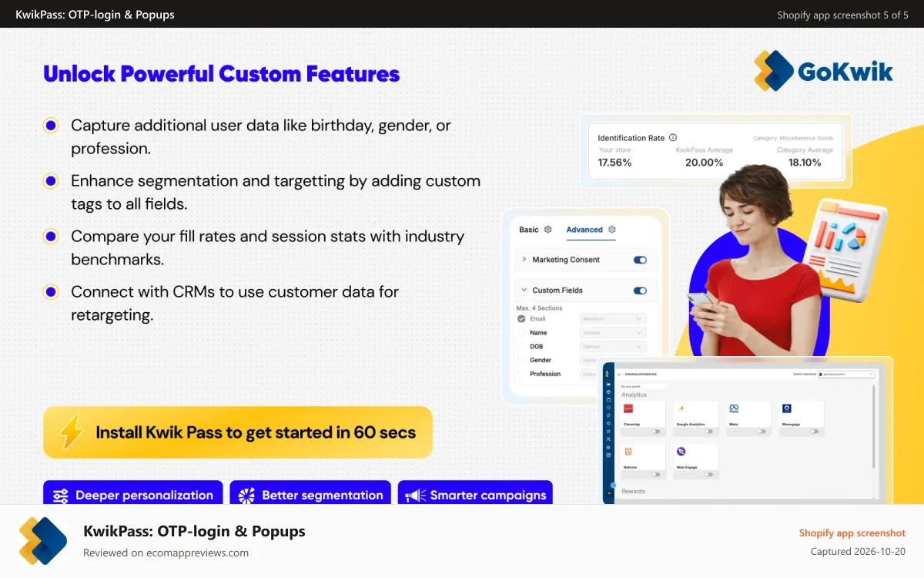
Task: Click the Clevertap card label
Action: tap(631, 424)
